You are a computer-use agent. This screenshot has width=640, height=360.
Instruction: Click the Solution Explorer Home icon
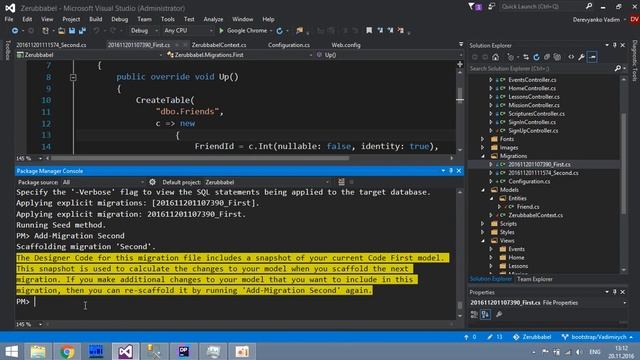[x=495, y=57]
